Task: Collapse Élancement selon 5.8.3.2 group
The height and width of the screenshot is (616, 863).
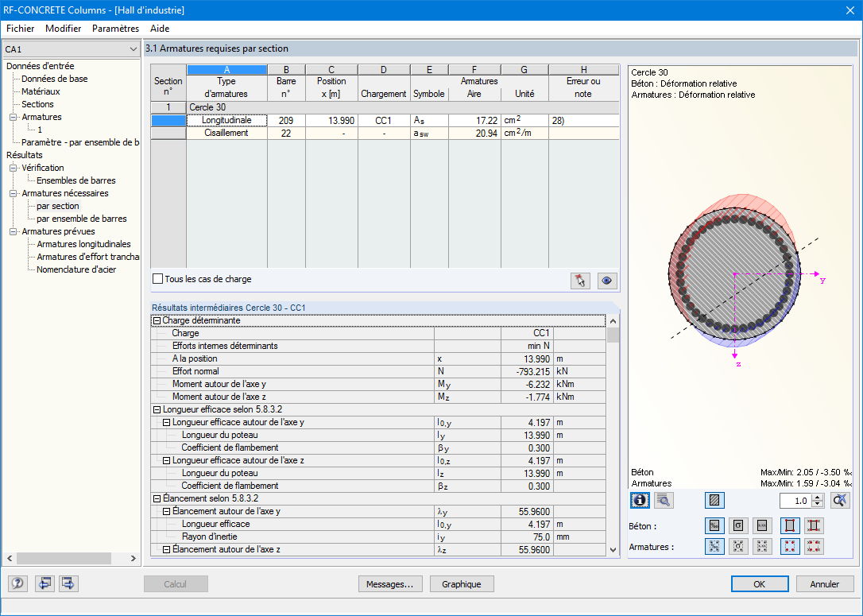Action: (157, 498)
